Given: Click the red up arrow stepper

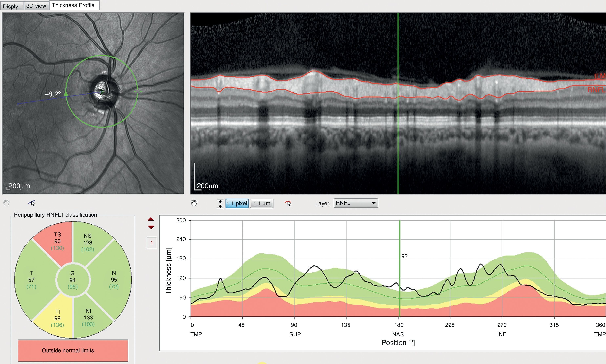Looking at the screenshot, I should tap(151, 219).
